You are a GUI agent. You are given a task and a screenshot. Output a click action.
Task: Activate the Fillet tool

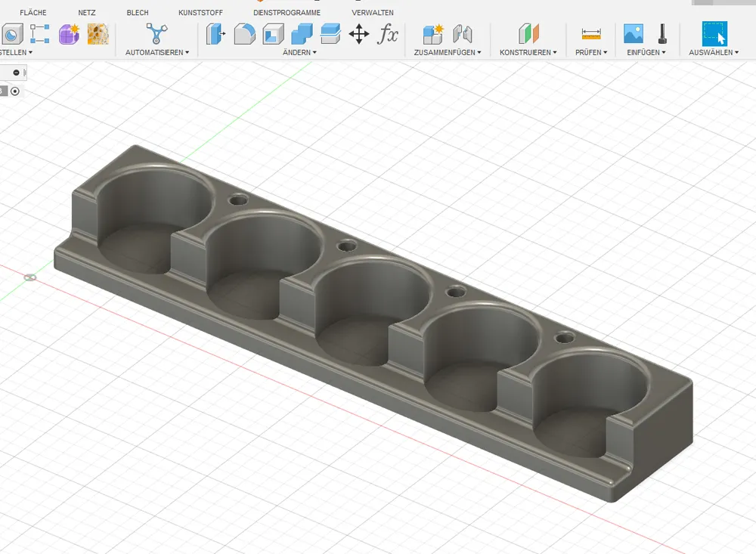click(244, 33)
